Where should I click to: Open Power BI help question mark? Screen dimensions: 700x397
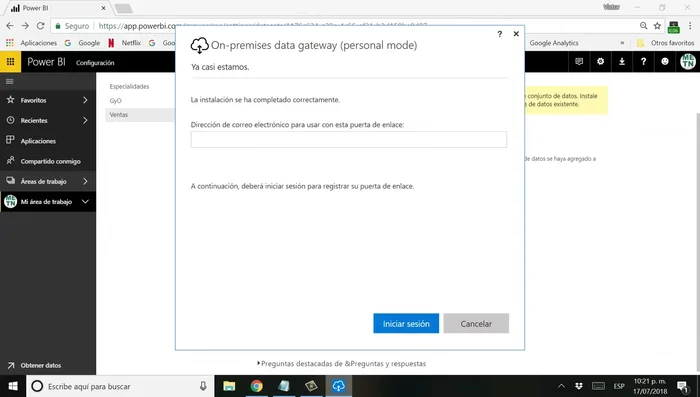(643, 62)
